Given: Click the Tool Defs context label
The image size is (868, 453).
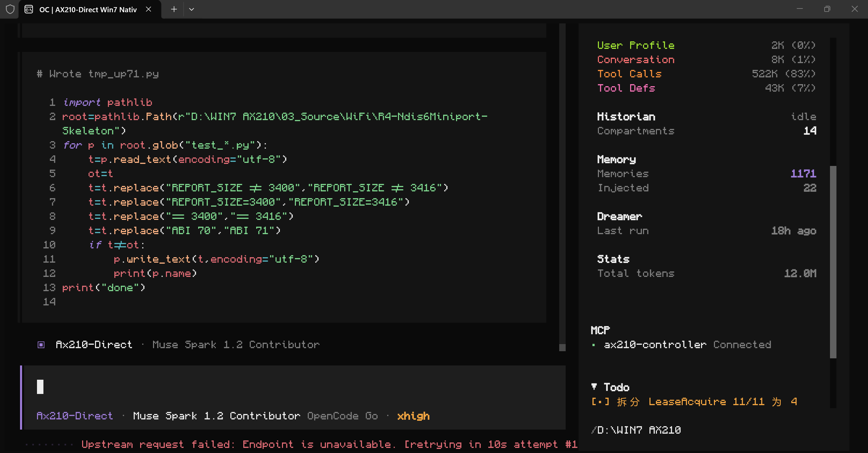Looking at the screenshot, I should (x=626, y=88).
